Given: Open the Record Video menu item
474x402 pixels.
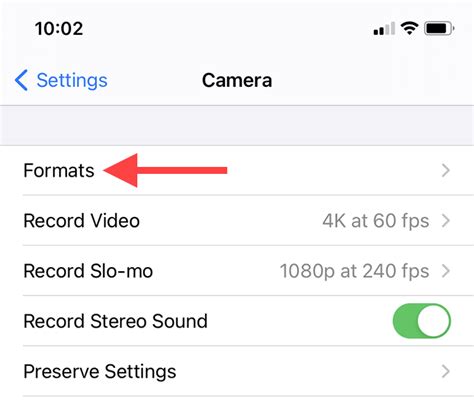Looking at the screenshot, I should point(237,220).
